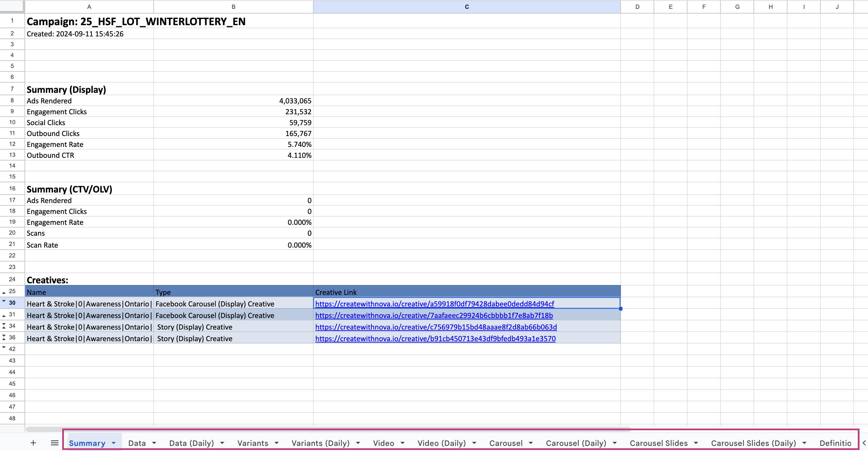Click the Add Sheet plus icon
Image resolution: width=868 pixels, height=451 pixels.
point(33,443)
